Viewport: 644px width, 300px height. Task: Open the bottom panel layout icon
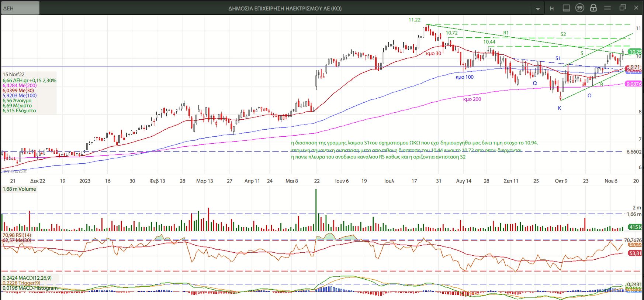pos(566,8)
